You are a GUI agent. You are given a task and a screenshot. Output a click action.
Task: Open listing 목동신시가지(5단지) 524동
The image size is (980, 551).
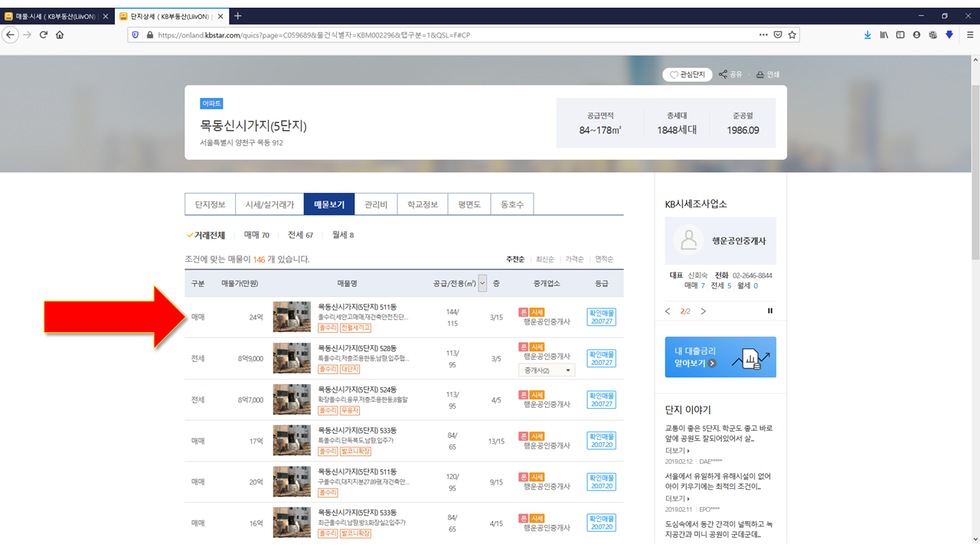[x=358, y=390]
